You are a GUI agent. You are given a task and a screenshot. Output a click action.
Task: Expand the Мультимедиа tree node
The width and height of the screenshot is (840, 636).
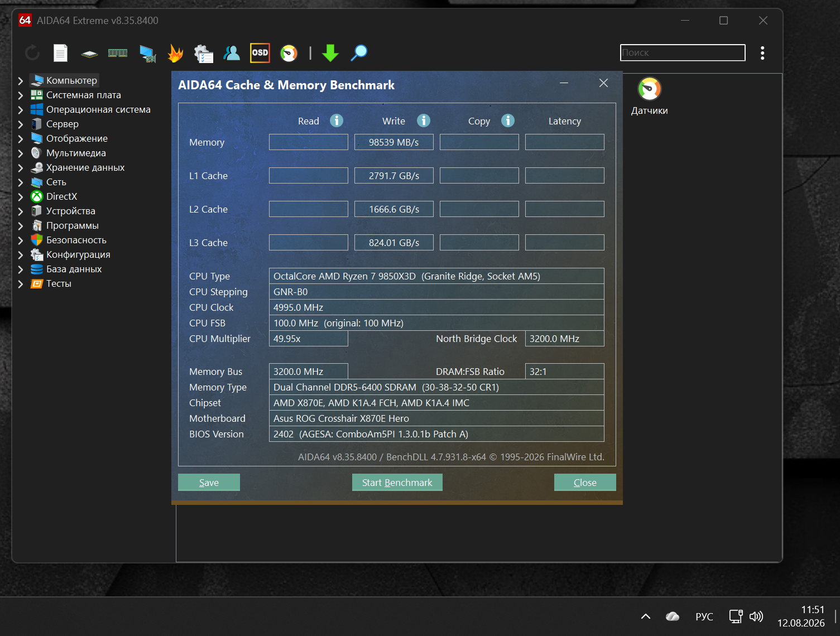coord(21,153)
